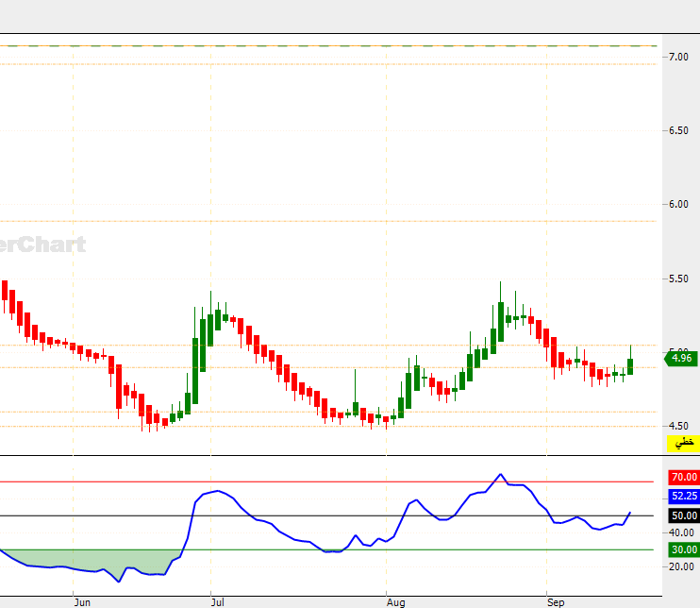
Task: Click the Jun date axis label
Action: 82,602
